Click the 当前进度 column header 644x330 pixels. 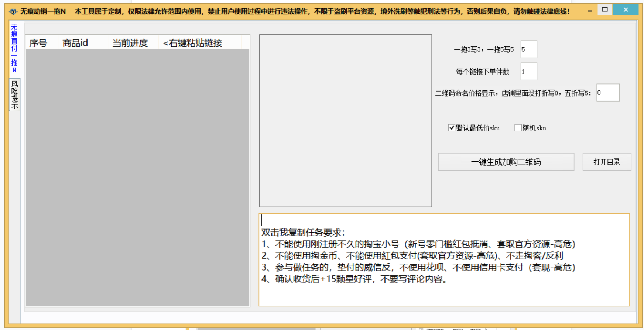pyautogui.click(x=134, y=43)
